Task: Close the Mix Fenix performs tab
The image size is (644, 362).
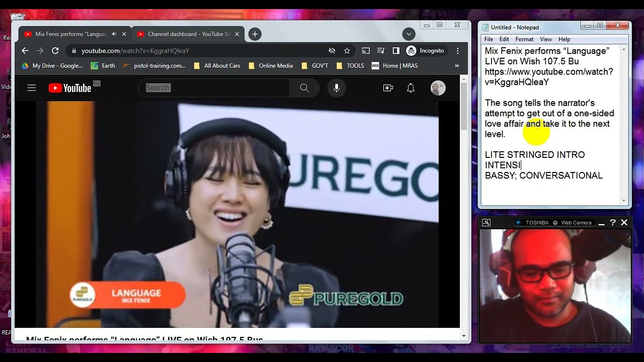Action: (124, 34)
